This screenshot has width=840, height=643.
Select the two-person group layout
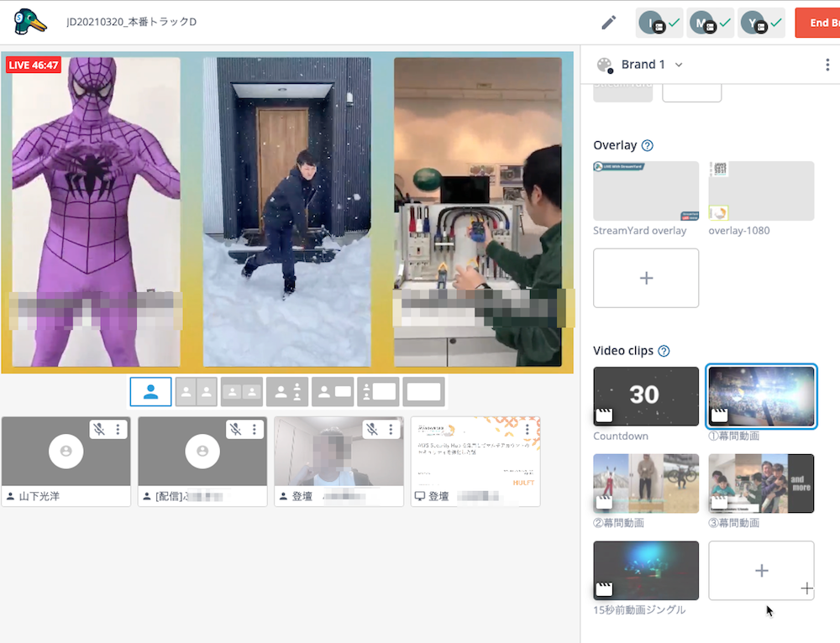tap(242, 392)
